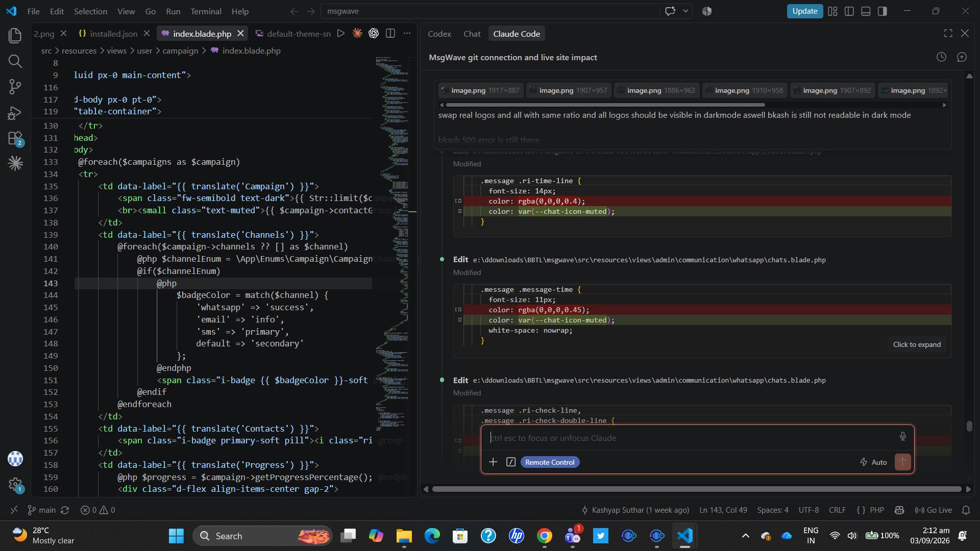This screenshot has height=551, width=980.
Task: Toggle the secondary side bar layout
Action: (x=882, y=11)
